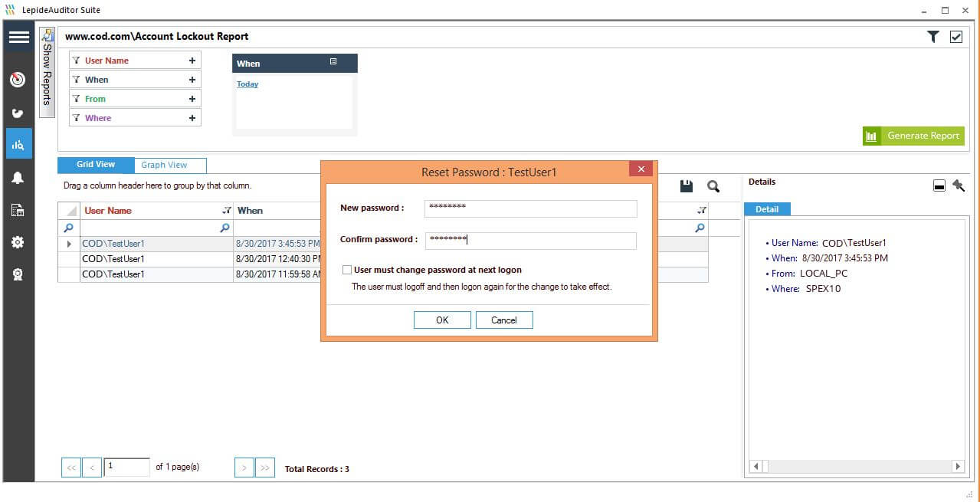Image resolution: width=980 pixels, height=502 pixels.
Task: Click the Today link in the When box
Action: pos(247,84)
